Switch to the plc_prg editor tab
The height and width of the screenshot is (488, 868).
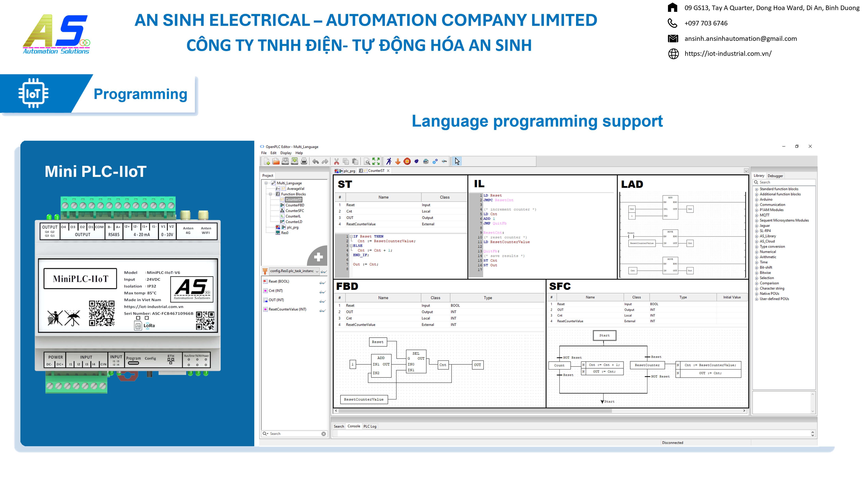click(345, 171)
